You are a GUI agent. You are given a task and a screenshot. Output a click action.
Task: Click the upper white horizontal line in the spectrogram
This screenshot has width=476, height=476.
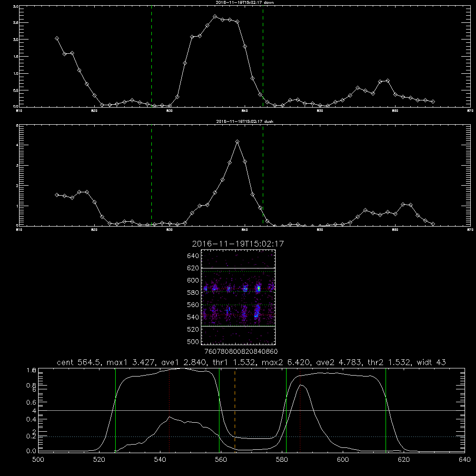(238, 268)
